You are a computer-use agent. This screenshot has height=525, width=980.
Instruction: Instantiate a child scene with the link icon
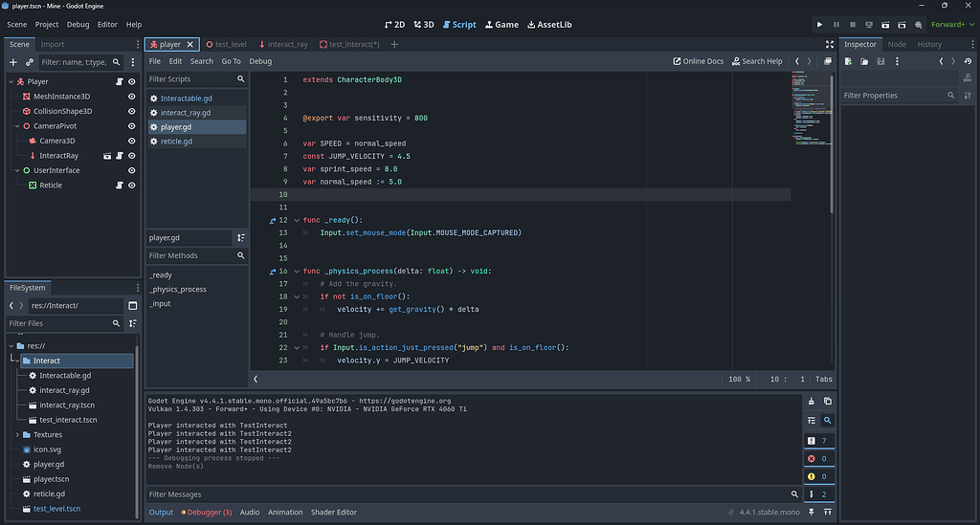[x=30, y=62]
